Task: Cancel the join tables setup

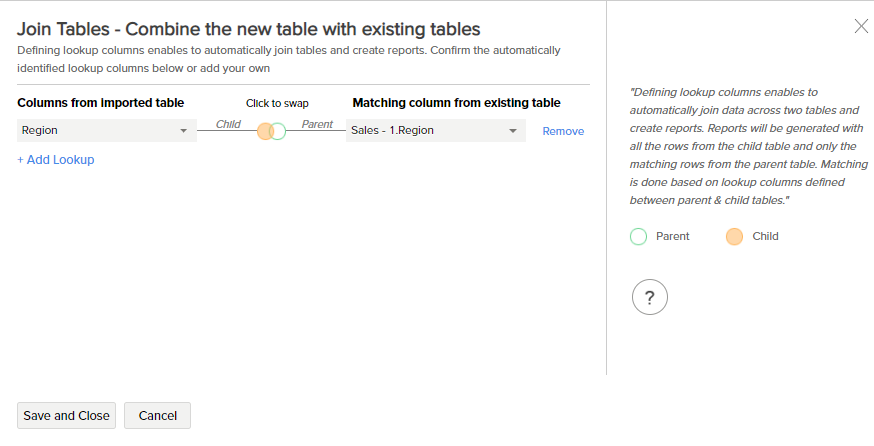Action: click(x=157, y=416)
